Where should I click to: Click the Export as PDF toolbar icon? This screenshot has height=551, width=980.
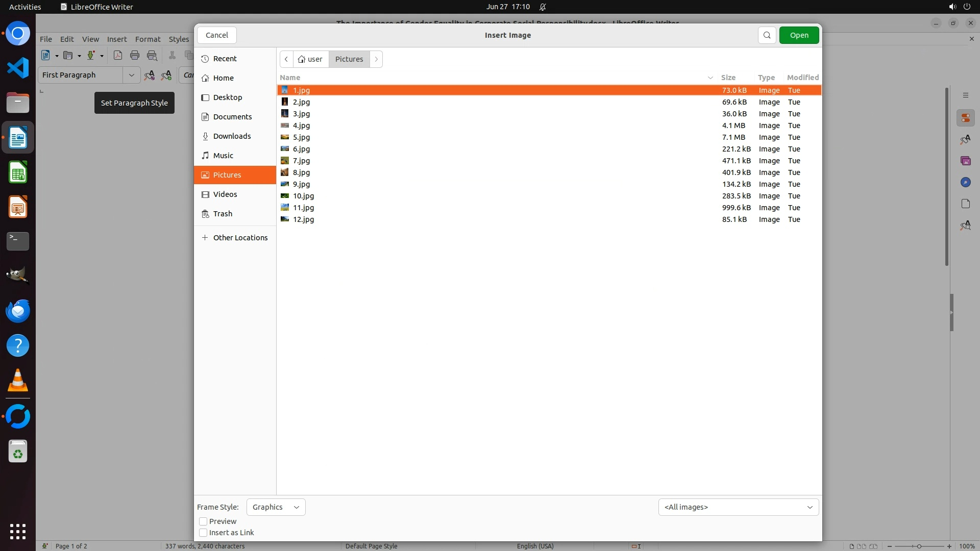click(118, 56)
